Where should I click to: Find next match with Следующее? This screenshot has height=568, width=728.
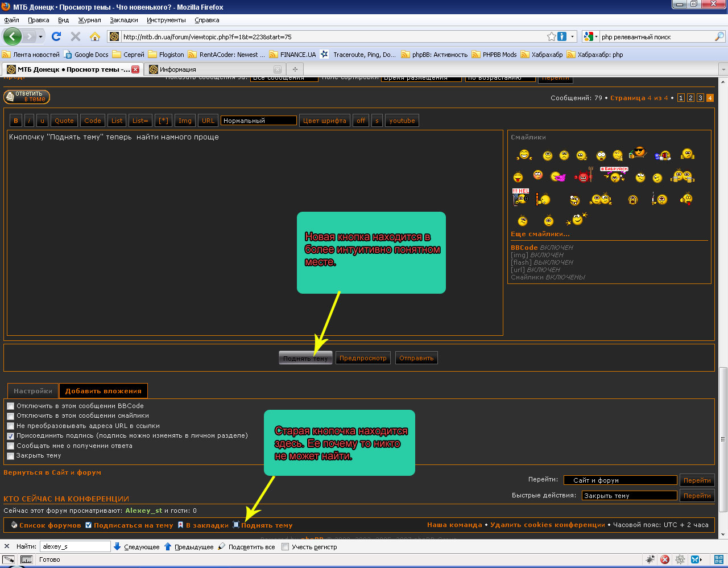click(136, 547)
